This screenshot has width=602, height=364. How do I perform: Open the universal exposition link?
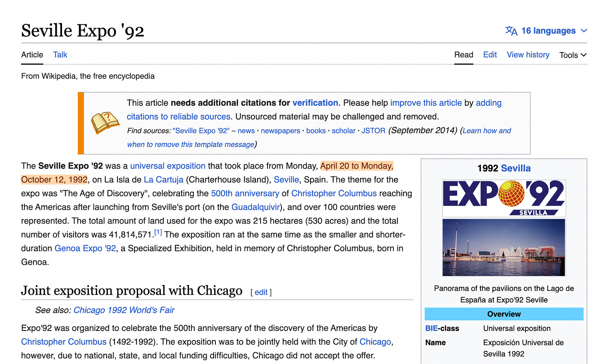[168, 166]
